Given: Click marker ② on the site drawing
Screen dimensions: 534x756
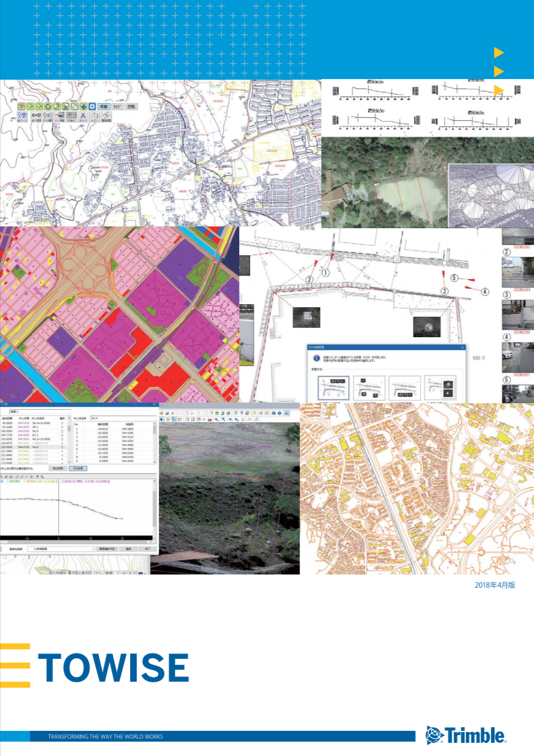Looking at the screenshot, I should (310, 279).
